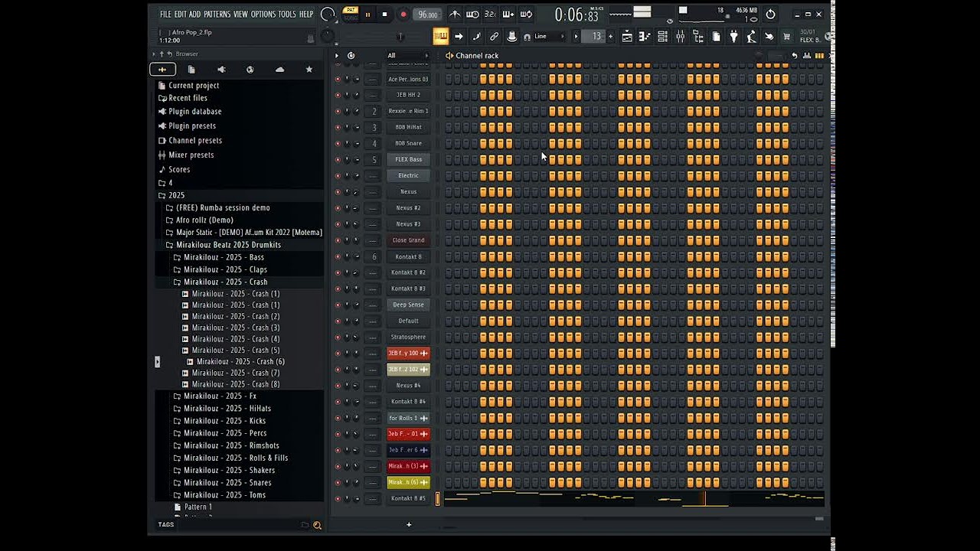Open the Mixer view icon

(680, 36)
